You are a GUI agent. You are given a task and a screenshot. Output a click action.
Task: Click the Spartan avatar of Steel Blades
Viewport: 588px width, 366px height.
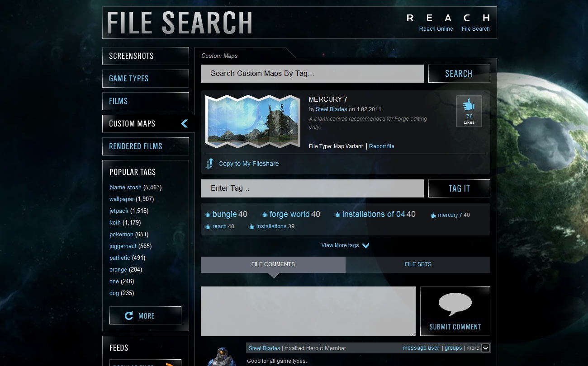221,356
